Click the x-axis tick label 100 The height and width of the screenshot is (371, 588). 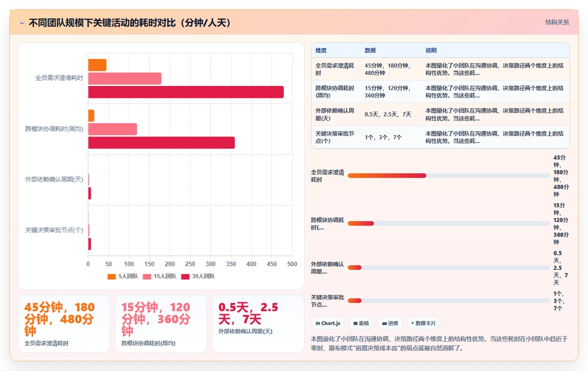click(129, 264)
